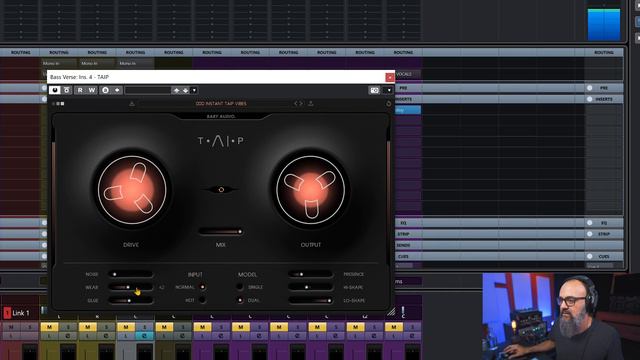Click the cyan edit channel settings button
The image size is (640, 360).
(x=144, y=336)
